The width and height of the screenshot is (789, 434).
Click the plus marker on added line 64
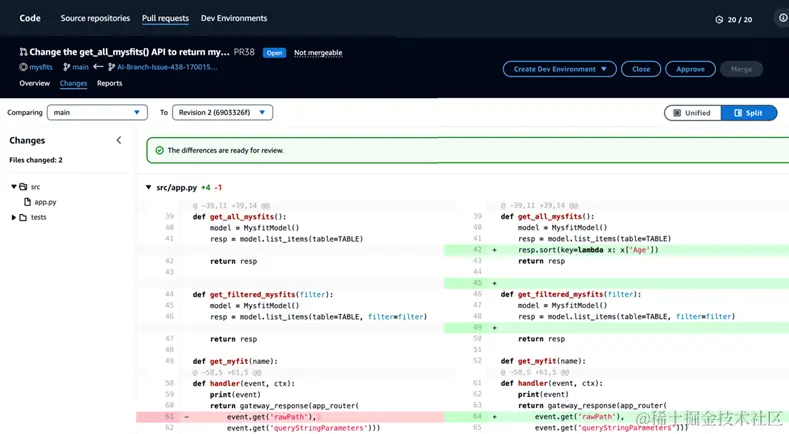[x=495, y=417]
